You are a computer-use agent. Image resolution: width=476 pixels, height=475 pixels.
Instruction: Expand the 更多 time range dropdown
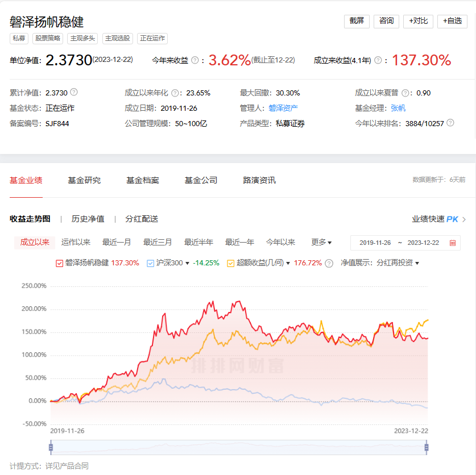point(321,243)
